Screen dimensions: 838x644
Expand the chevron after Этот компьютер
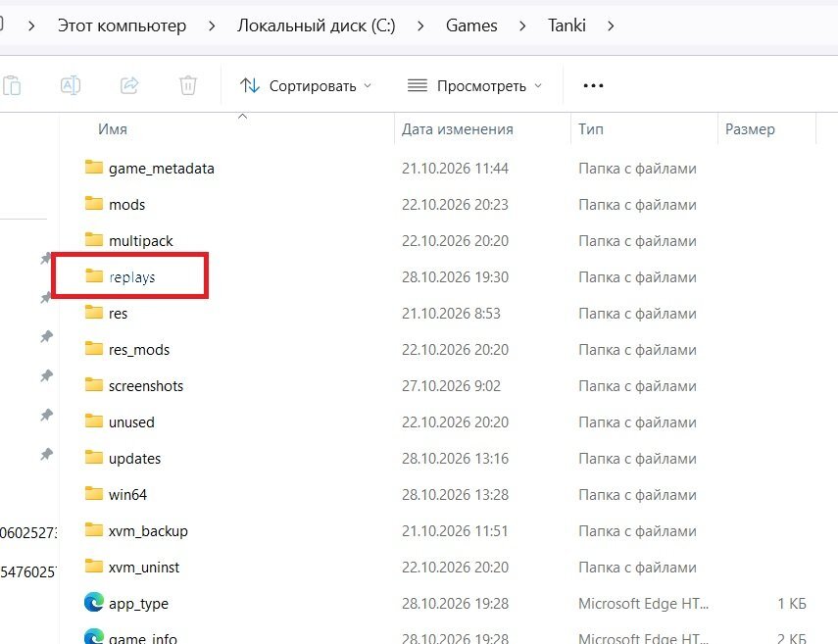(x=212, y=25)
